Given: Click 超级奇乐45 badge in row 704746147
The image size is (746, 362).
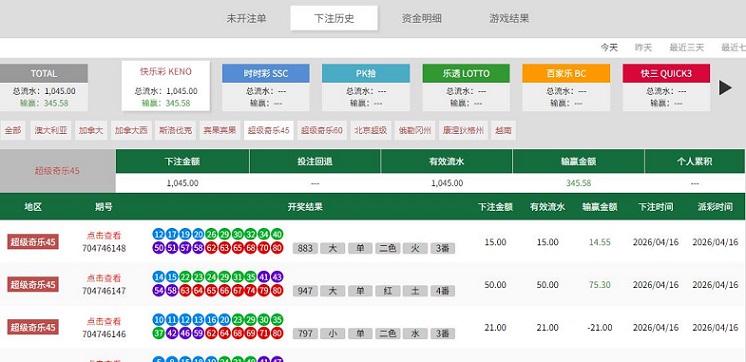Looking at the screenshot, I should point(33,284).
